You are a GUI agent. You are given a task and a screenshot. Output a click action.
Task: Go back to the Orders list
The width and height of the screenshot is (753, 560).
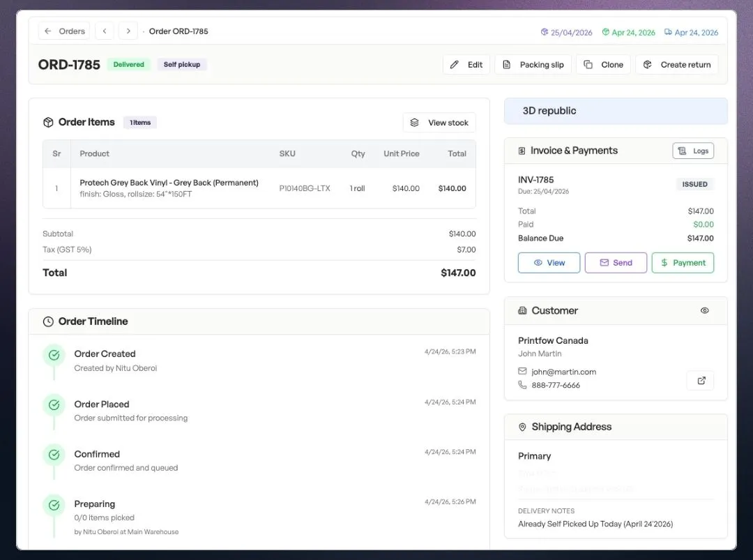(64, 31)
